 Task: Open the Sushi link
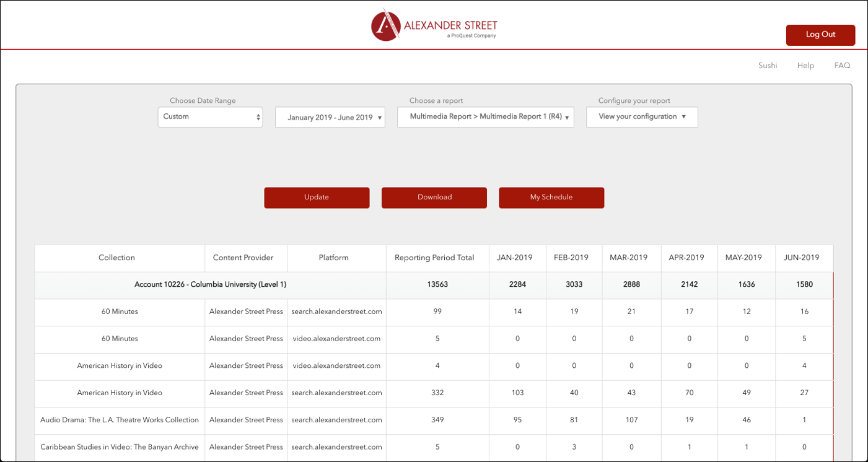(x=768, y=66)
